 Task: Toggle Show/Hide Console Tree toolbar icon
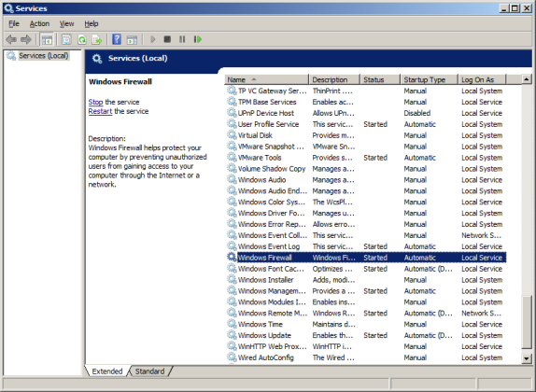[x=47, y=39]
